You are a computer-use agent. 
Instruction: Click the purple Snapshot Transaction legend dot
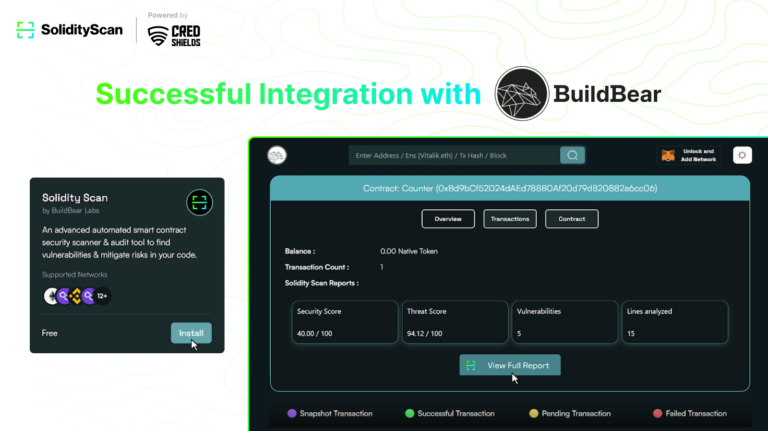[292, 413]
